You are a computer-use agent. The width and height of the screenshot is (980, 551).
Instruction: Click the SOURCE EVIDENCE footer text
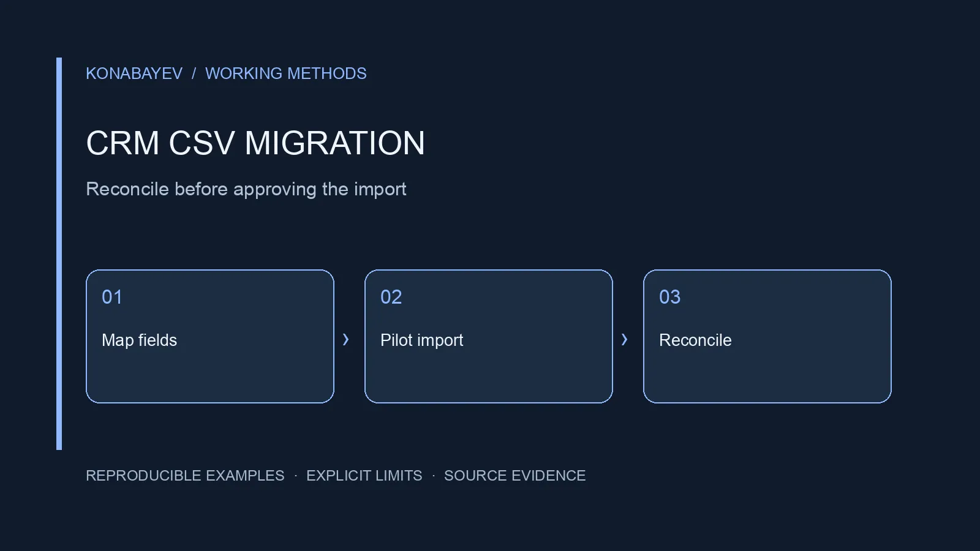pos(514,476)
